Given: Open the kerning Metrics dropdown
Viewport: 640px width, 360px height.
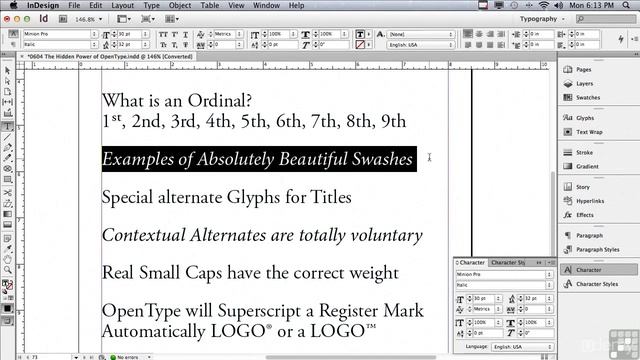Looking at the screenshot, I should pyautogui.click(x=240, y=34).
